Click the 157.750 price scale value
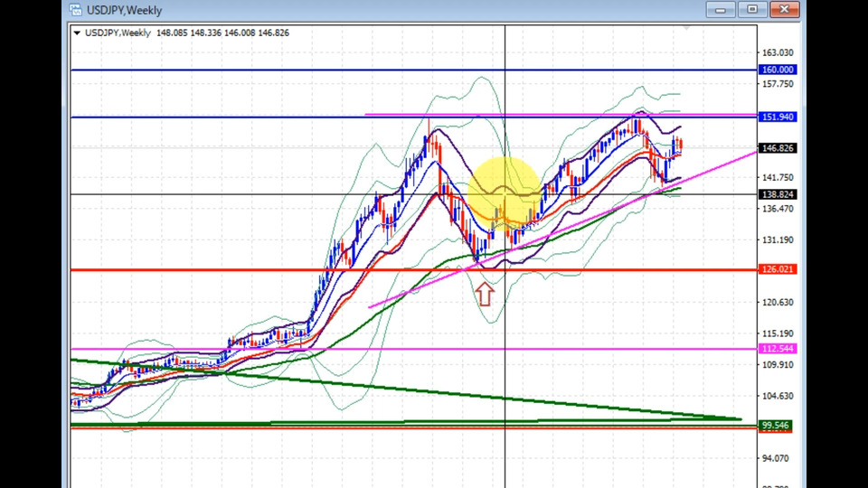Image resolution: width=868 pixels, height=488 pixels. (778, 84)
